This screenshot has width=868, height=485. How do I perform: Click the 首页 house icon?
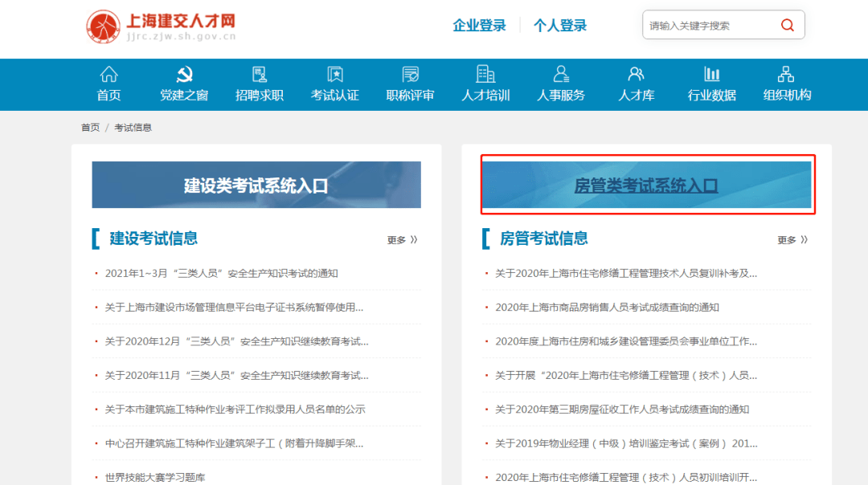click(x=108, y=74)
